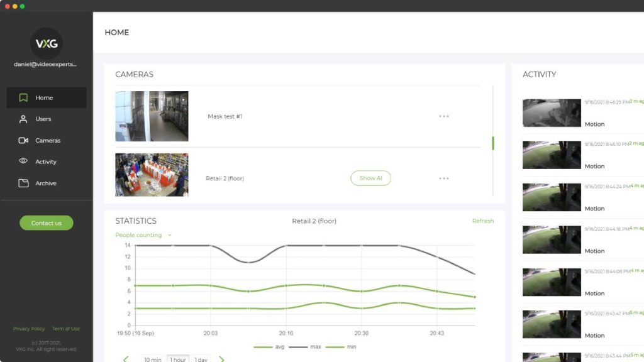Open Users via the person icon
The height and width of the screenshot is (362, 644).
(23, 119)
